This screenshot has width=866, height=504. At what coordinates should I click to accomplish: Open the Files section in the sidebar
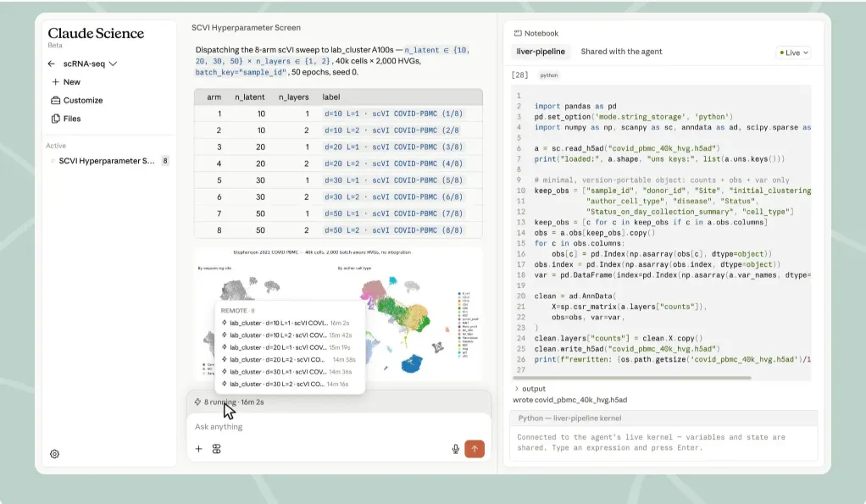pyautogui.click(x=66, y=118)
